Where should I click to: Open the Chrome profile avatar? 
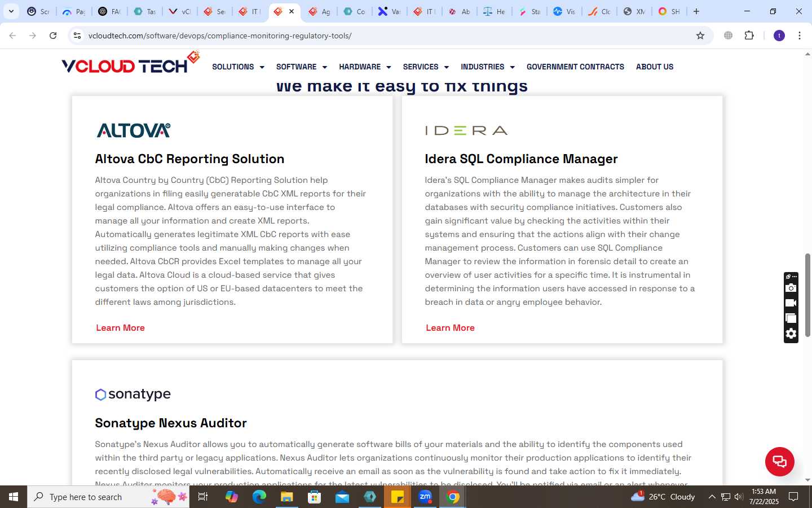779,36
